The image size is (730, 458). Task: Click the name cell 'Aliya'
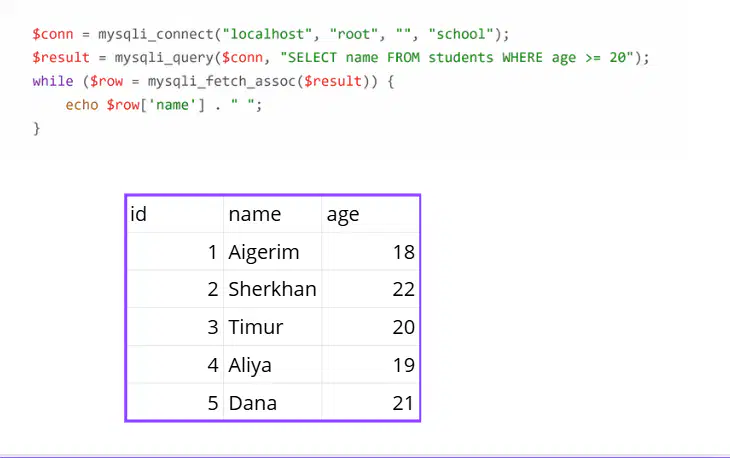click(x=272, y=365)
